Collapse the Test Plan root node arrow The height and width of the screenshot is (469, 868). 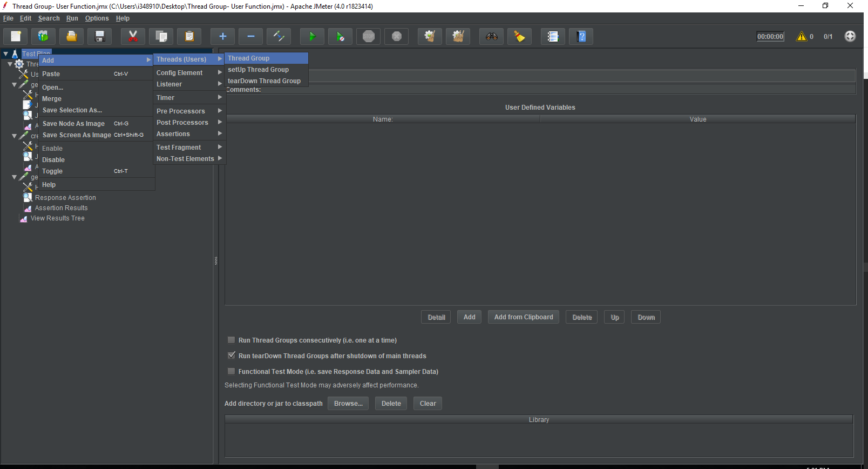[x=5, y=54]
